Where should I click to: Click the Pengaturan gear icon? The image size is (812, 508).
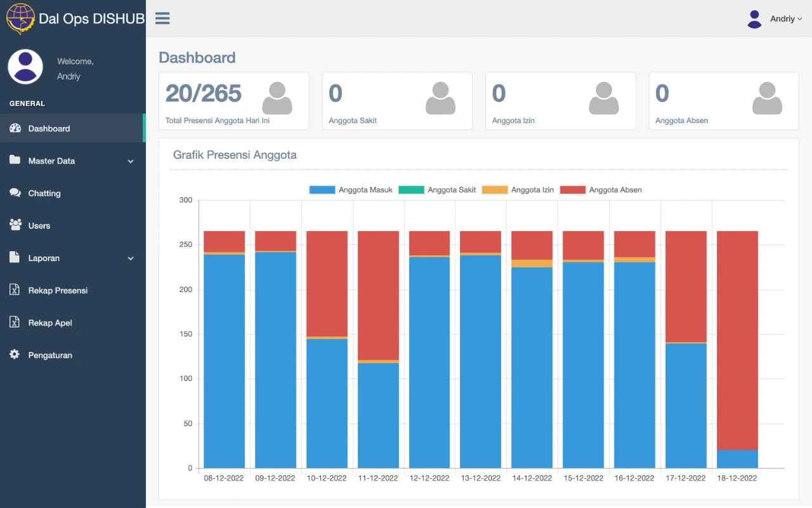pos(15,355)
